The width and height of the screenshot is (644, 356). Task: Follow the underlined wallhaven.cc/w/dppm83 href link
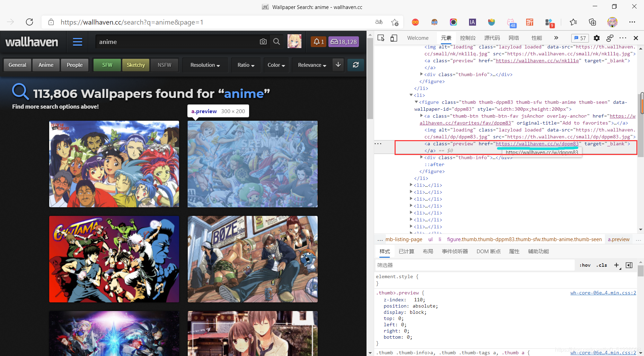tap(537, 144)
